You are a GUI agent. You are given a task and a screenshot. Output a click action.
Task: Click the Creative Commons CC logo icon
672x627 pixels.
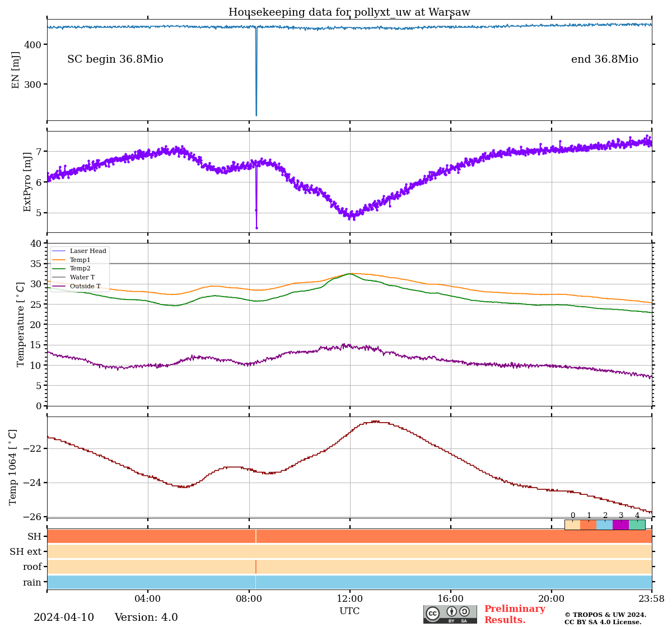click(433, 613)
